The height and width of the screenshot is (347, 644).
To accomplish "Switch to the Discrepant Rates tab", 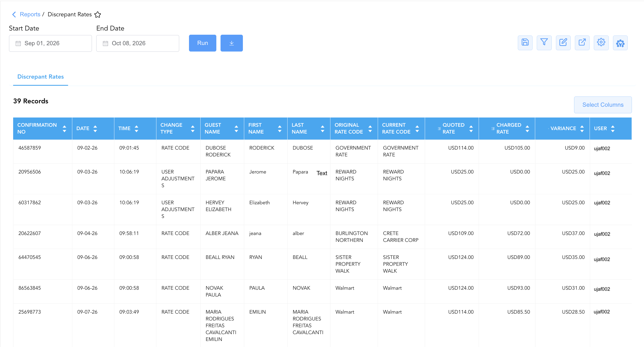I will tap(40, 77).
